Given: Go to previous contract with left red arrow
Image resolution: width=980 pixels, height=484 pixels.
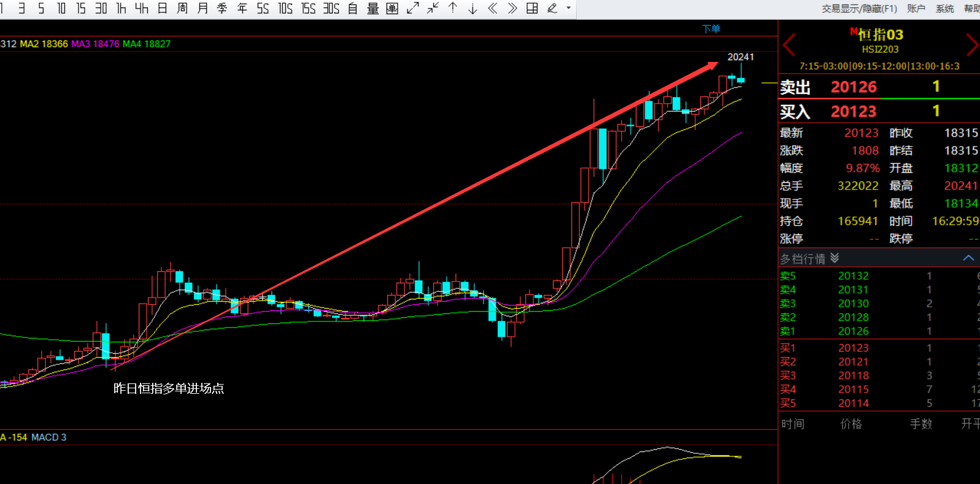Looking at the screenshot, I should coord(789,45).
